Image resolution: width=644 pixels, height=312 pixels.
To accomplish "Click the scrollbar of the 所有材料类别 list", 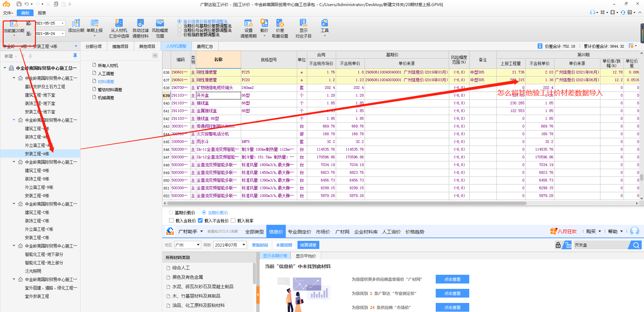I will point(254,273).
